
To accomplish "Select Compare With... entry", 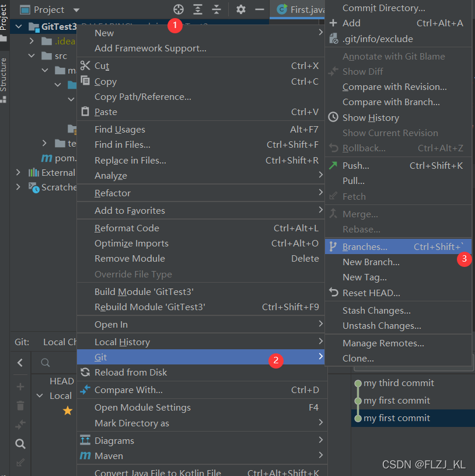I will click(x=201, y=390).
